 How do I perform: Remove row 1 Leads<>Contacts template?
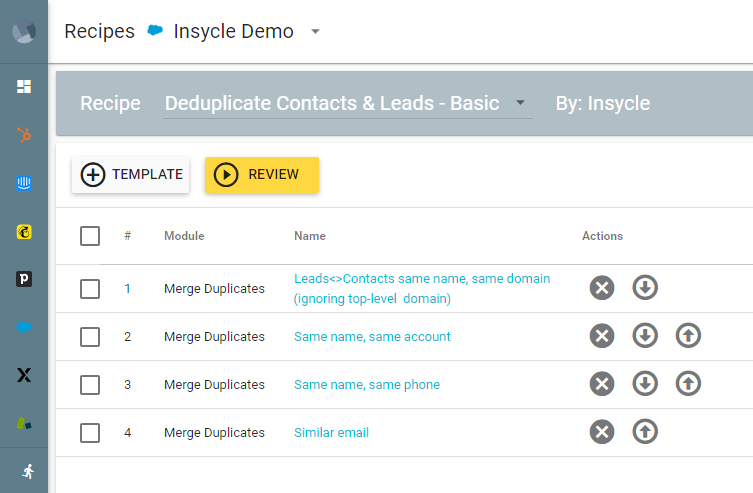[x=602, y=288]
